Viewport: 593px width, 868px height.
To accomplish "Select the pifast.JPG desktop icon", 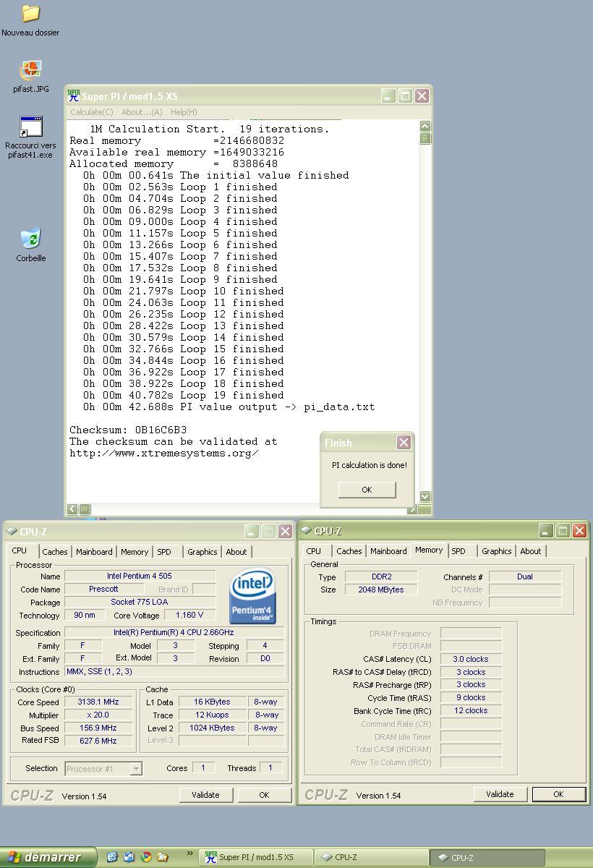I will click(x=30, y=69).
